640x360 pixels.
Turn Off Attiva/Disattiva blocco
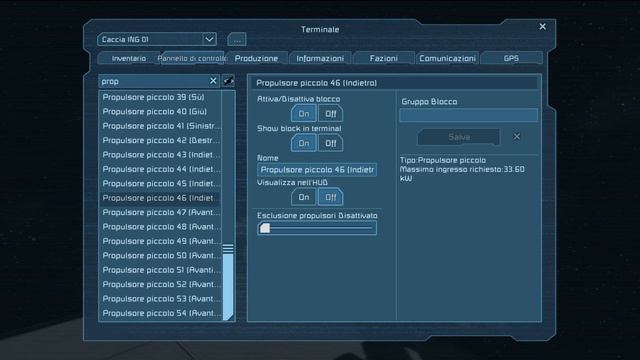(x=331, y=114)
